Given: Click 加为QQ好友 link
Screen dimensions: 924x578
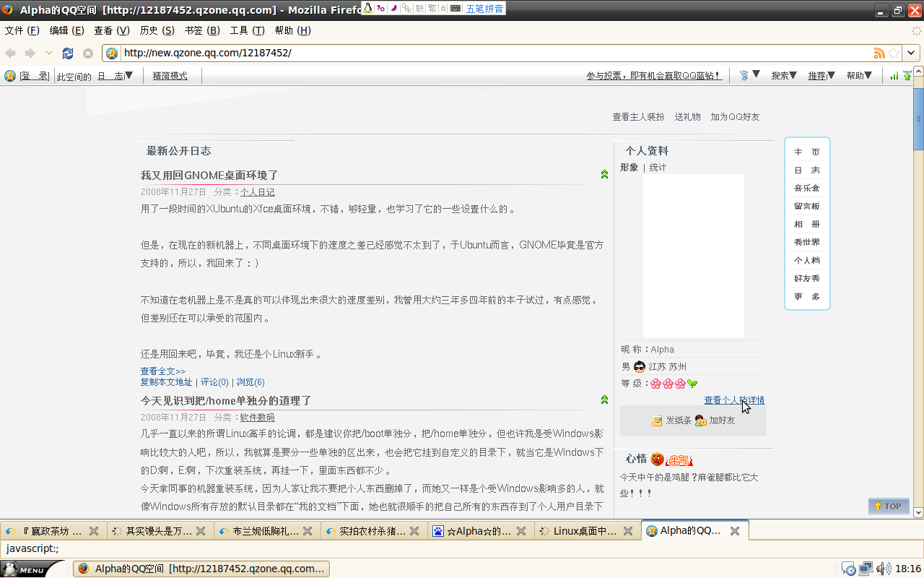Looking at the screenshot, I should pos(735,116).
